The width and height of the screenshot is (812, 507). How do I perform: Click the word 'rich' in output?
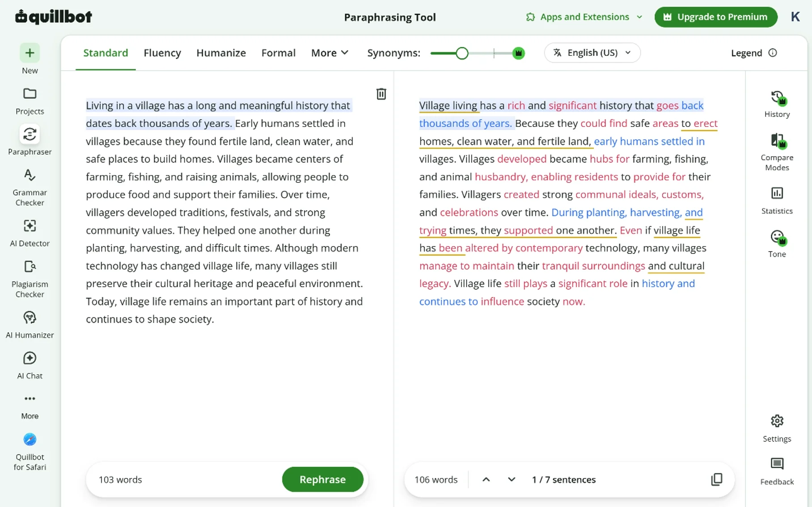(x=516, y=106)
